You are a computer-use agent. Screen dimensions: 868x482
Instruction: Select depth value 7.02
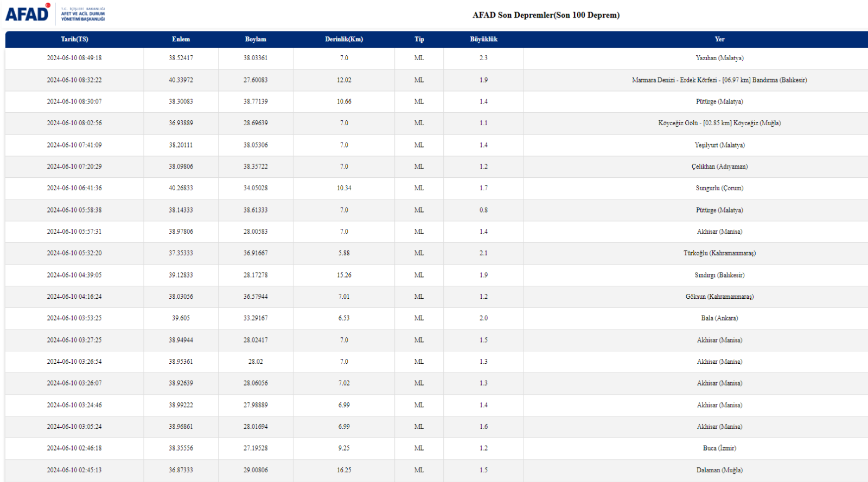tap(344, 383)
